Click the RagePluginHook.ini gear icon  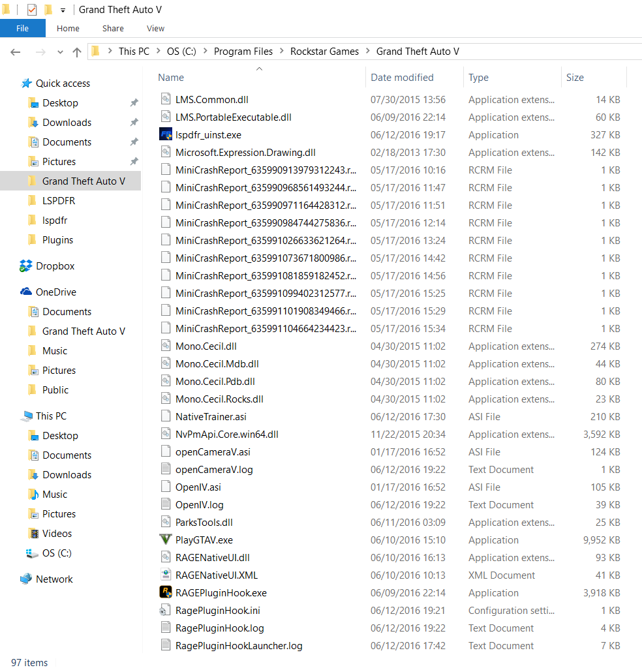click(166, 610)
